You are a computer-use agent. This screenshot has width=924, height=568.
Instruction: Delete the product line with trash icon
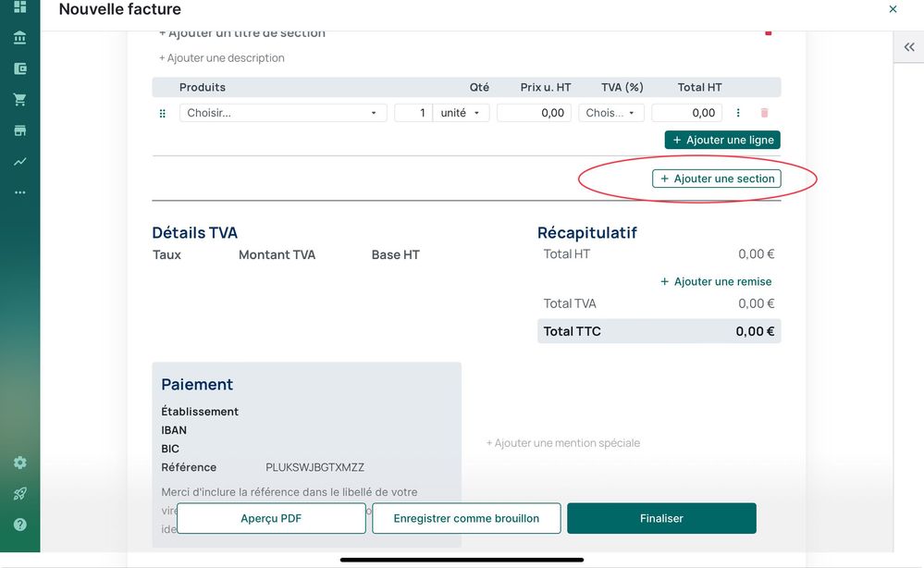point(764,113)
